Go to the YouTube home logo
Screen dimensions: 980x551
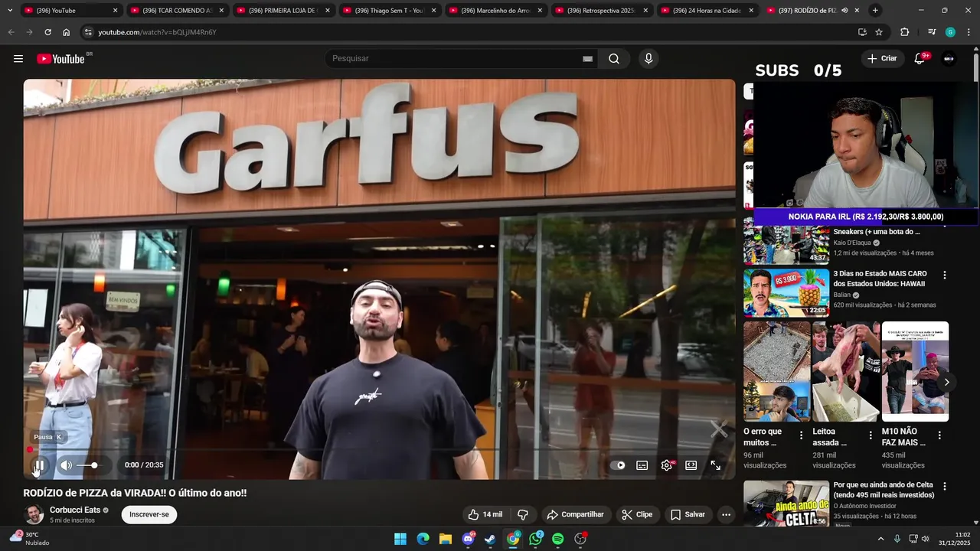tap(60, 59)
